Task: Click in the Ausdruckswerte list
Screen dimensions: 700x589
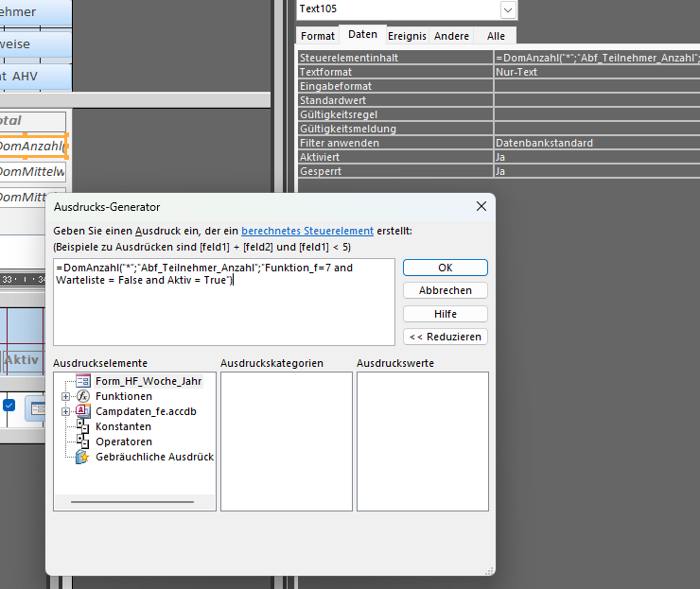Action: coord(423,442)
